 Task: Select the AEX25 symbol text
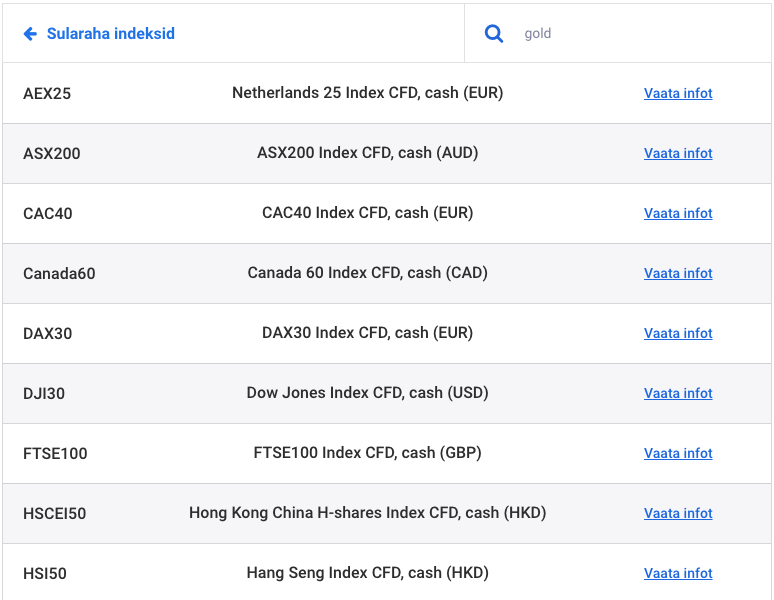click(47, 93)
